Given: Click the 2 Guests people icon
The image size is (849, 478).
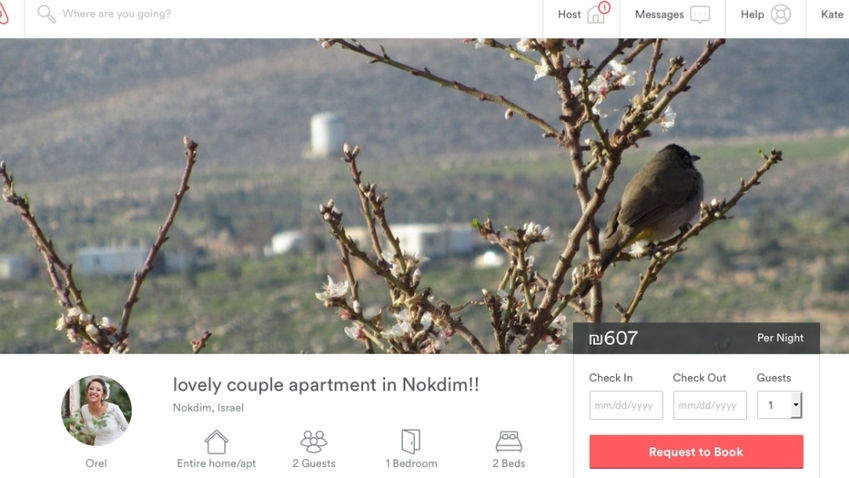Looking at the screenshot, I should click(x=314, y=442).
